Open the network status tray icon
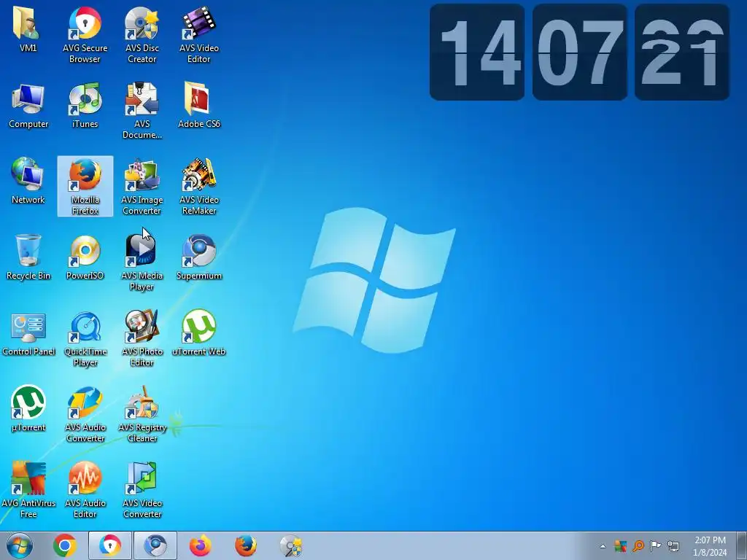This screenshot has height=560, width=747. pos(673,545)
